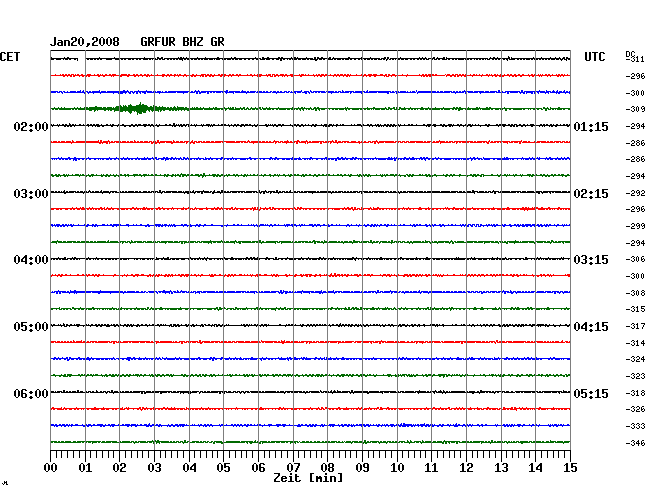Image resolution: width=650 pixels, height=494 pixels.
Task: Click the date label Jan20,2008
Action: [85, 42]
